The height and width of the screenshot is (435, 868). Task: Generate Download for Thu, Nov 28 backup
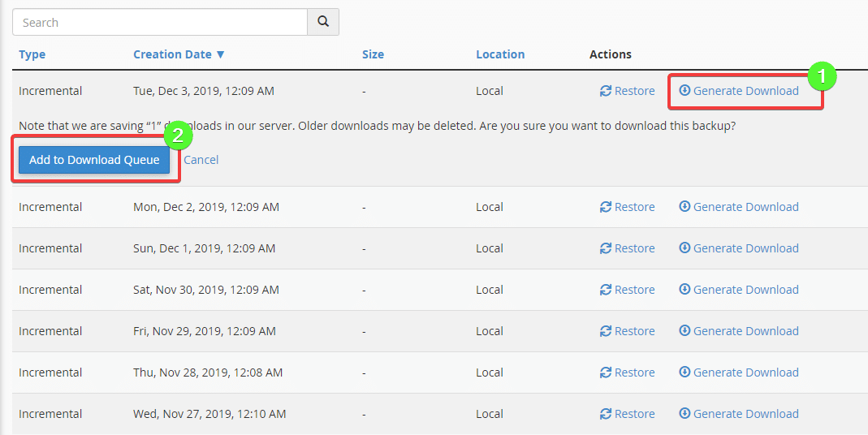coord(739,373)
